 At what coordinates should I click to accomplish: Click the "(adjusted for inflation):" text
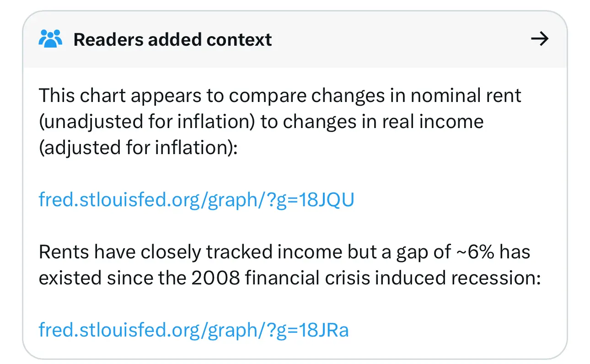click(138, 148)
